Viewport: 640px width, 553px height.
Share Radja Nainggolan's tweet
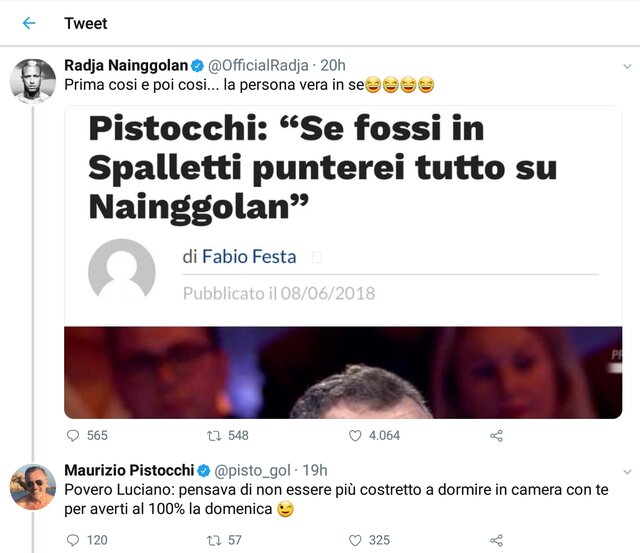[496, 435]
